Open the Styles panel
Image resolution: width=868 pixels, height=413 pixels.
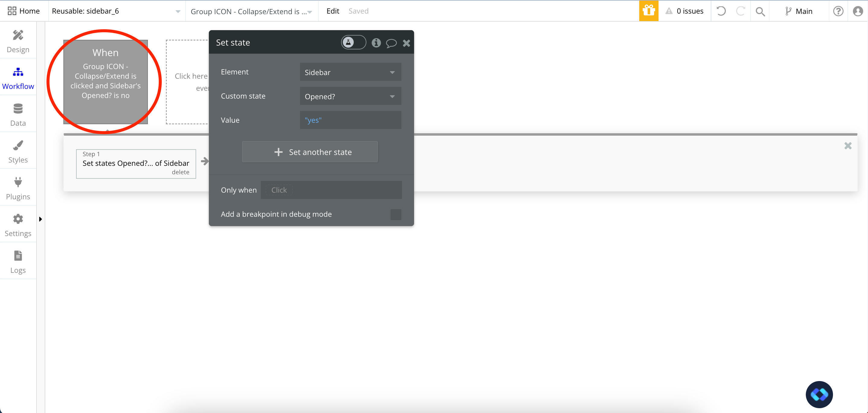18,150
